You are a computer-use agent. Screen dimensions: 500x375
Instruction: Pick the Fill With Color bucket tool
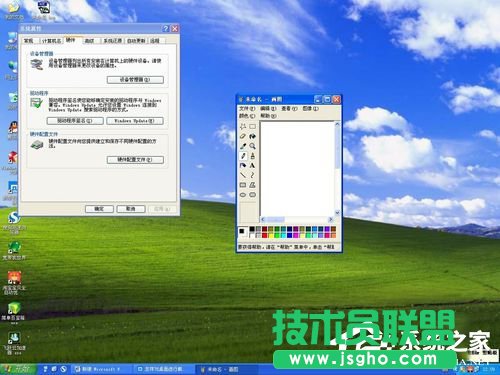pos(253,136)
